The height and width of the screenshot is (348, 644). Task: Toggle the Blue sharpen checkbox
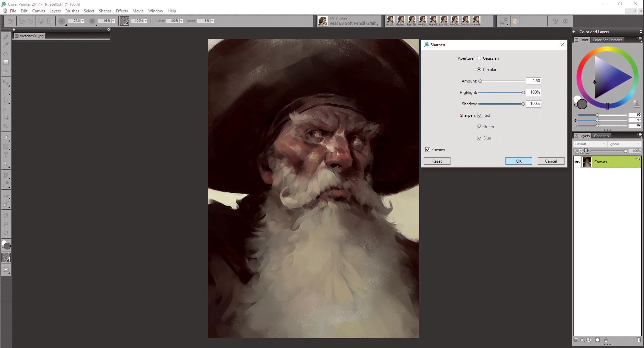tap(480, 138)
